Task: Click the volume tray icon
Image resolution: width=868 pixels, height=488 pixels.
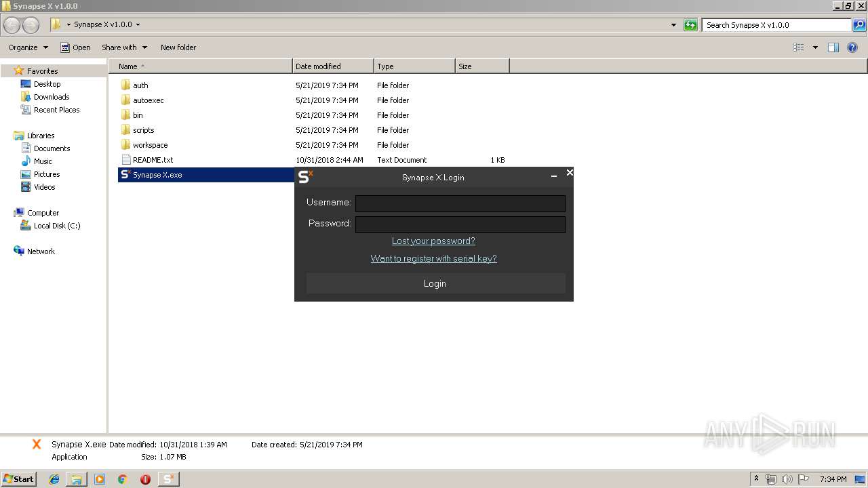Action: tap(787, 479)
